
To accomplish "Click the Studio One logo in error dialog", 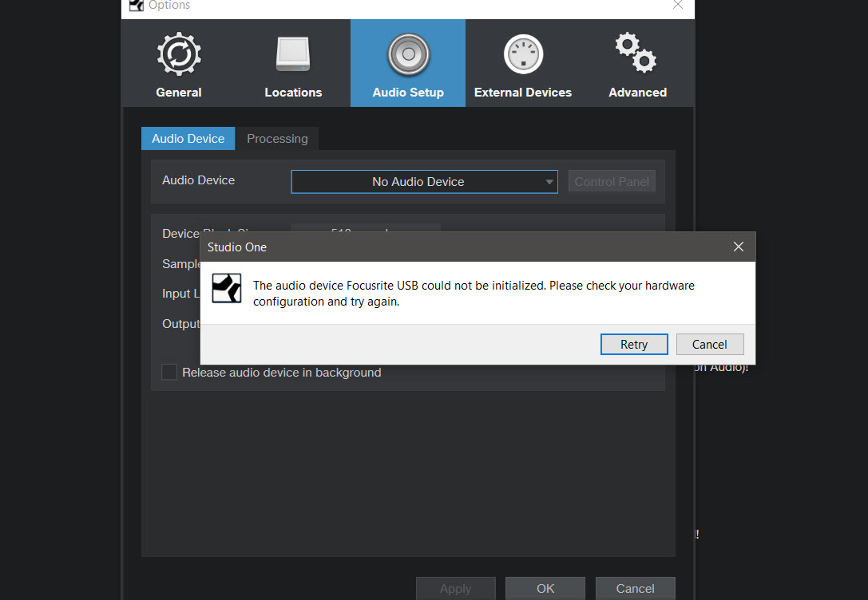I will (227, 288).
